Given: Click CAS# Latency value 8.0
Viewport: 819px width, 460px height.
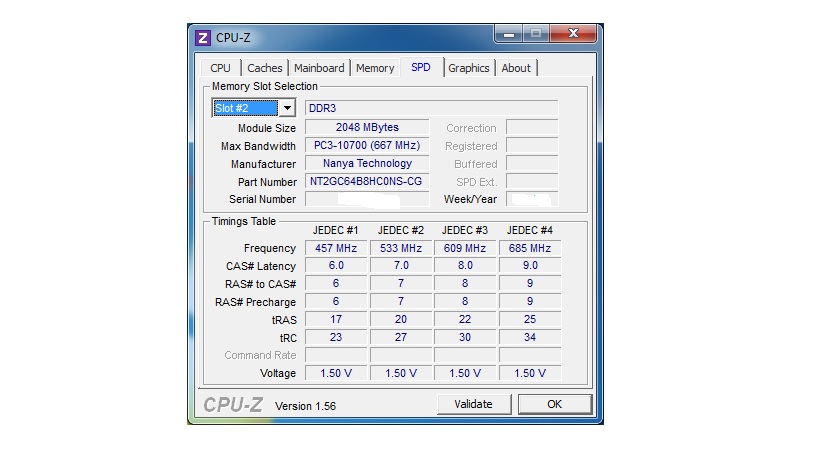Looking at the screenshot, I should (465, 265).
